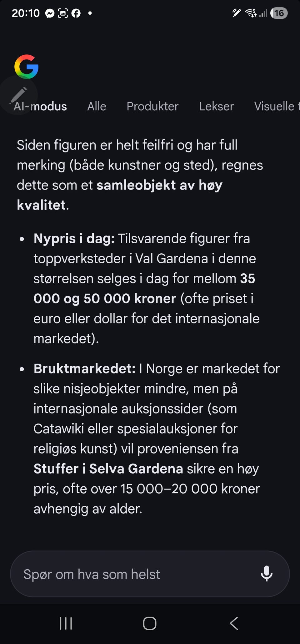The width and height of the screenshot is (300, 644).
Task: Open the Produkter tab
Action: tap(152, 106)
